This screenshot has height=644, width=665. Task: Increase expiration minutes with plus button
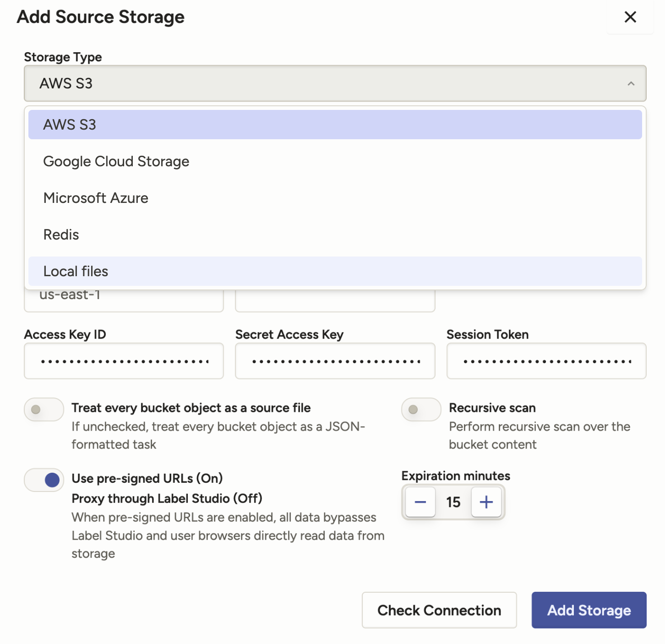pyautogui.click(x=486, y=502)
